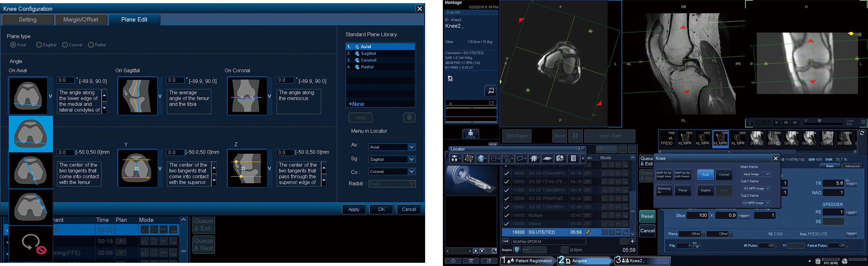868x266 pixels.
Task: Toggle Sagittal plane in Knee panel
Action: (x=705, y=190)
